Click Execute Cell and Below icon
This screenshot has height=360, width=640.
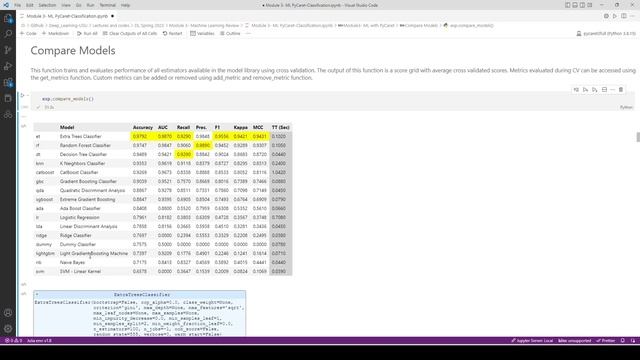point(595,89)
